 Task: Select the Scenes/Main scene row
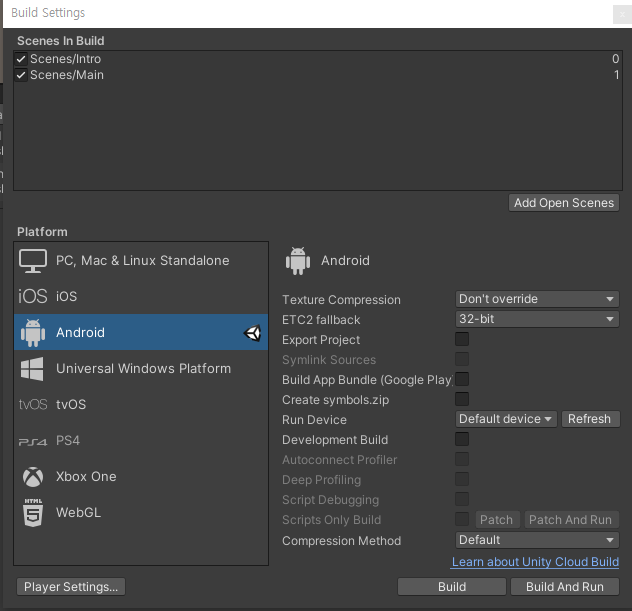click(318, 75)
